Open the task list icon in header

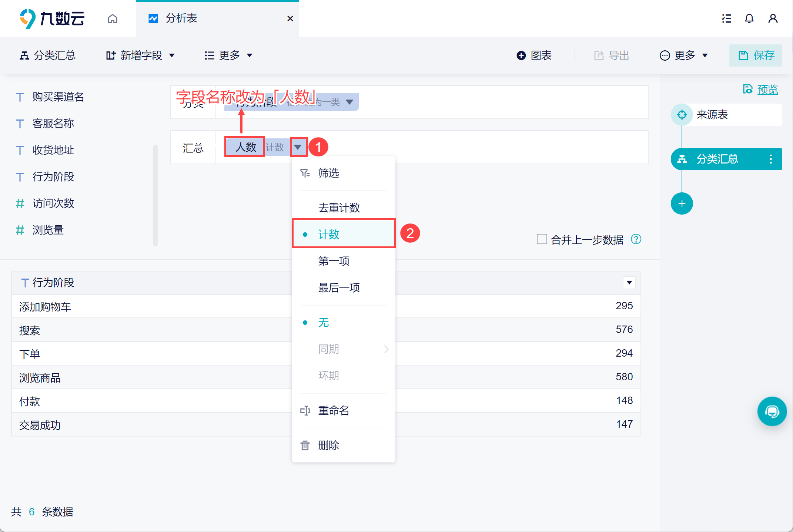726,18
